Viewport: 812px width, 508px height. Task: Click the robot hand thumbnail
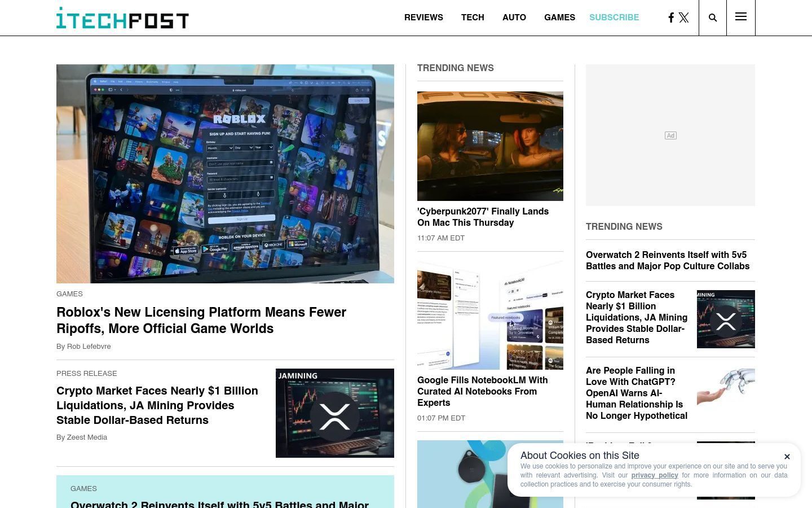(726, 387)
